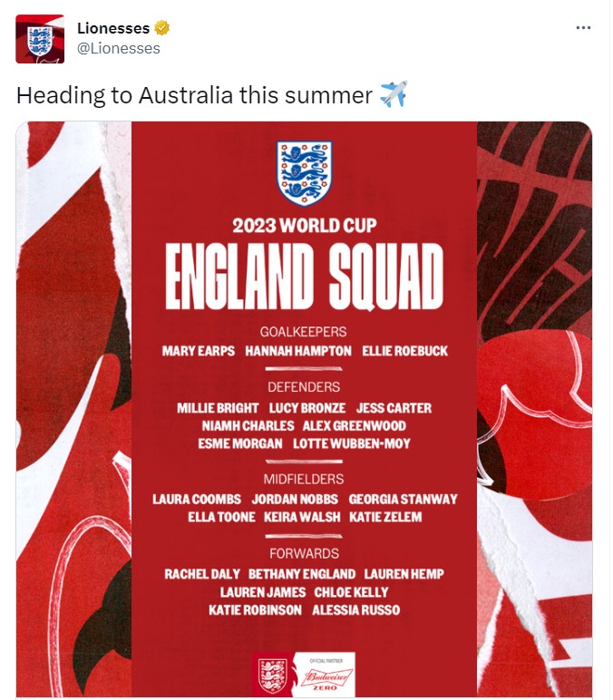Image resolution: width=613 pixels, height=700 pixels.
Task: Click the England Squad headline text
Action: click(304, 277)
